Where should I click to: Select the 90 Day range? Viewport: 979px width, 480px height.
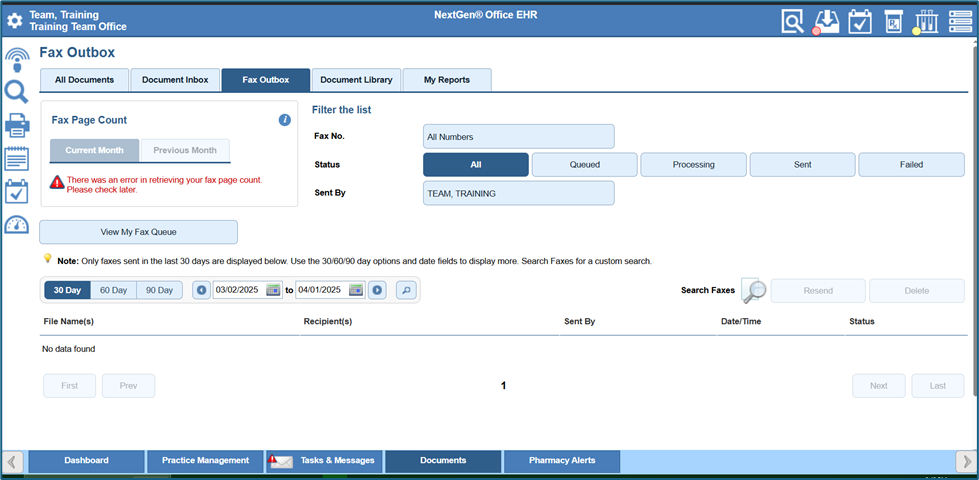160,290
